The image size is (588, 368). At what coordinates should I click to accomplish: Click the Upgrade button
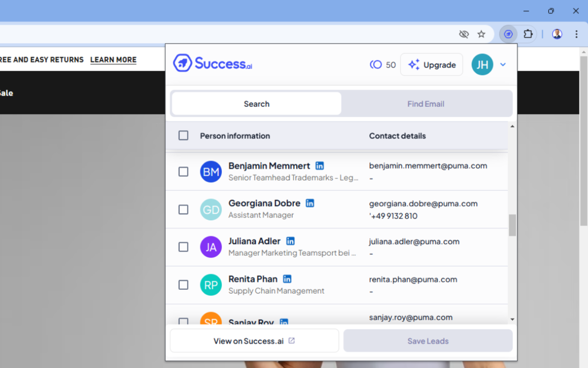[431, 64]
